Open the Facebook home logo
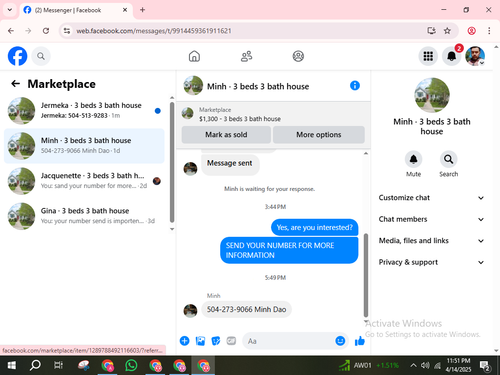Image resolution: width=500 pixels, height=375 pixels. pos(17,56)
